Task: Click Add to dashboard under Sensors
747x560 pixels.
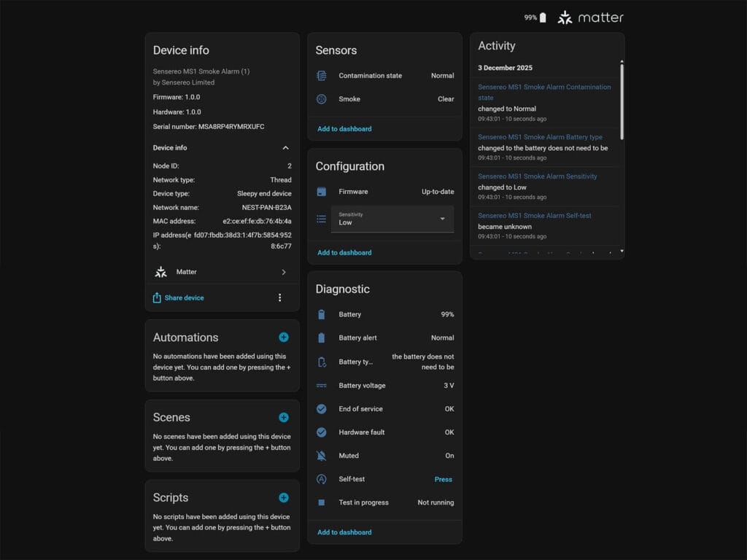Action: [344, 128]
